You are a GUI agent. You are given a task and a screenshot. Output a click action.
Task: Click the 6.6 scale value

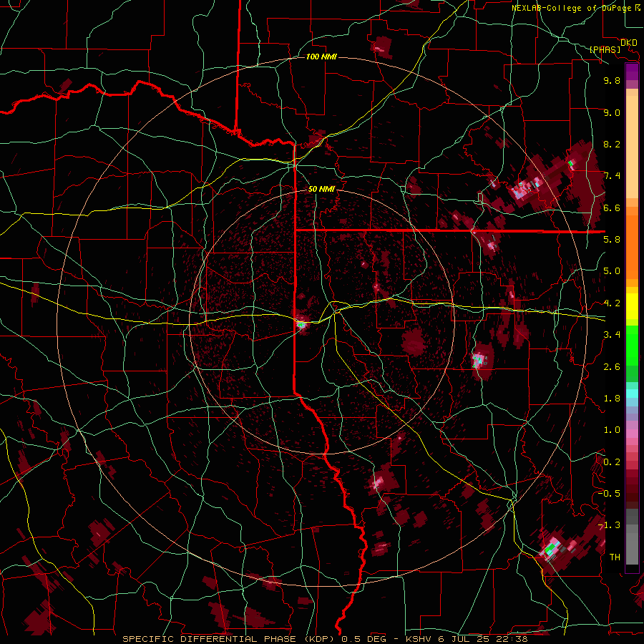pos(612,208)
